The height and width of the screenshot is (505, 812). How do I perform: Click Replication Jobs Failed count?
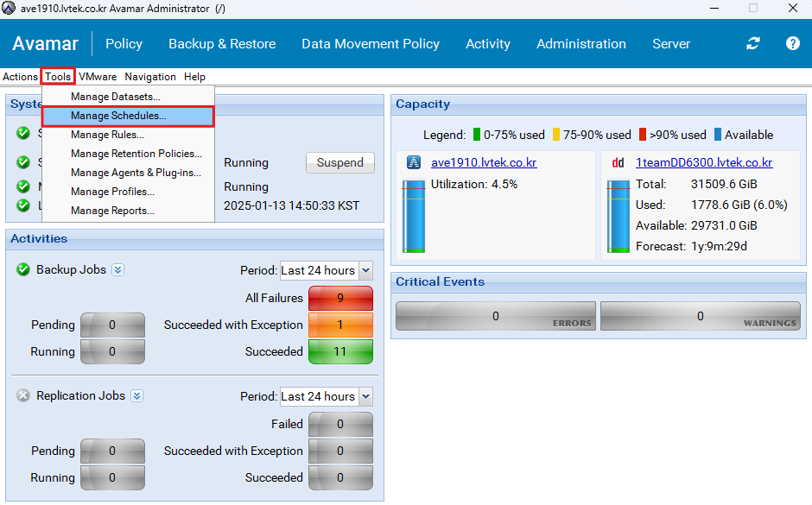tap(340, 424)
